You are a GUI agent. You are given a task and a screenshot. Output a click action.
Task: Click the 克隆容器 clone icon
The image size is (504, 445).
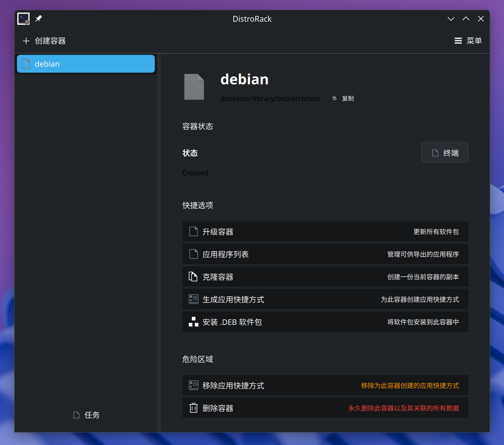pyautogui.click(x=193, y=277)
